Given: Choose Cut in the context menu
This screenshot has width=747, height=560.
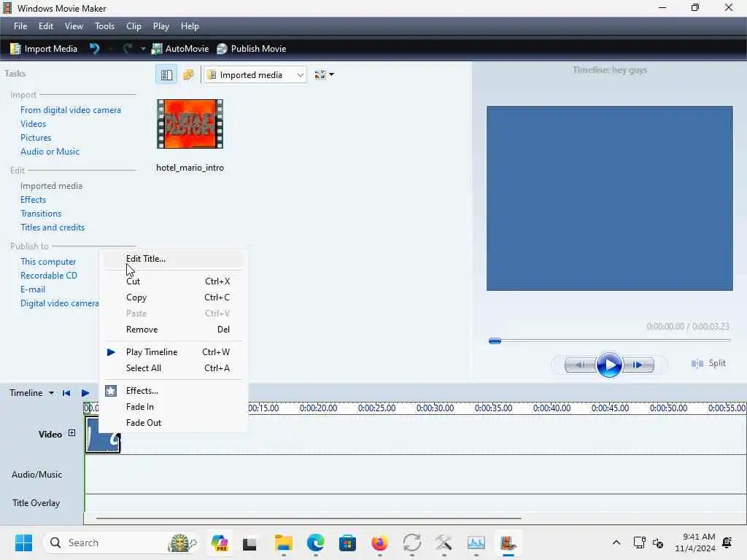Looking at the screenshot, I should click(174, 281).
